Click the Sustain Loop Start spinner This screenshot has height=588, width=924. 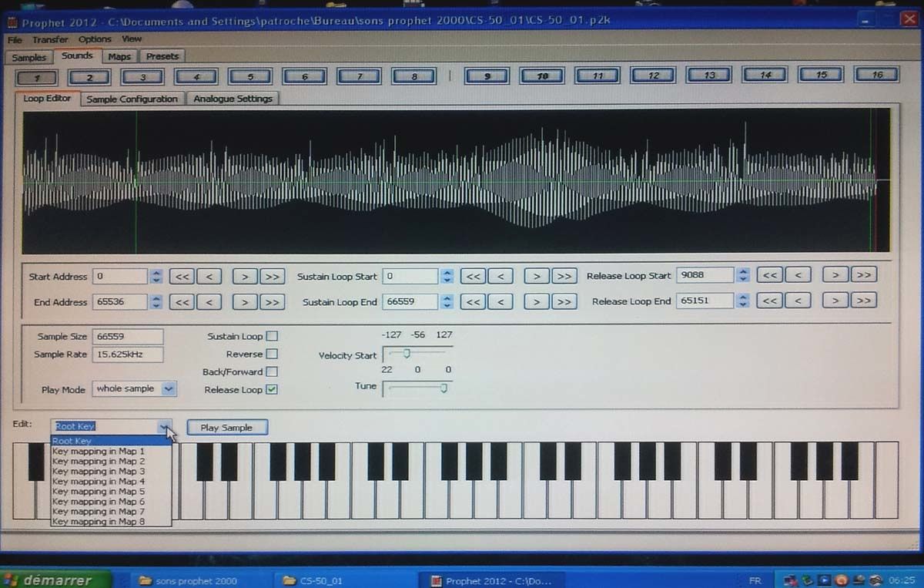(447, 276)
